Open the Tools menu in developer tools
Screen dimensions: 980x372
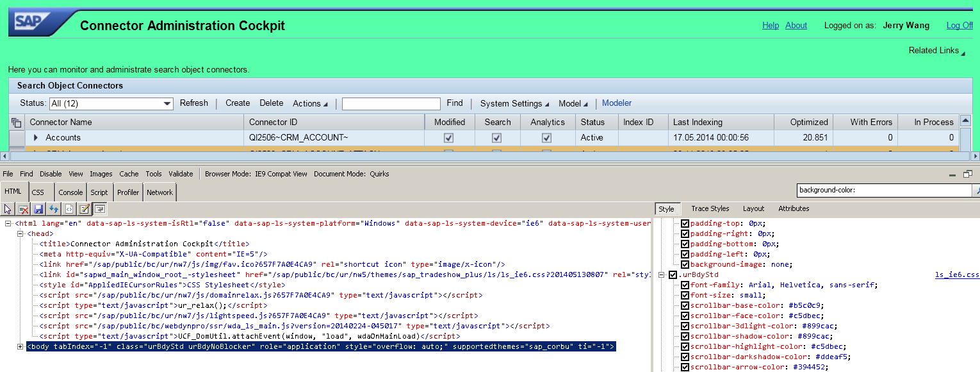tap(154, 174)
